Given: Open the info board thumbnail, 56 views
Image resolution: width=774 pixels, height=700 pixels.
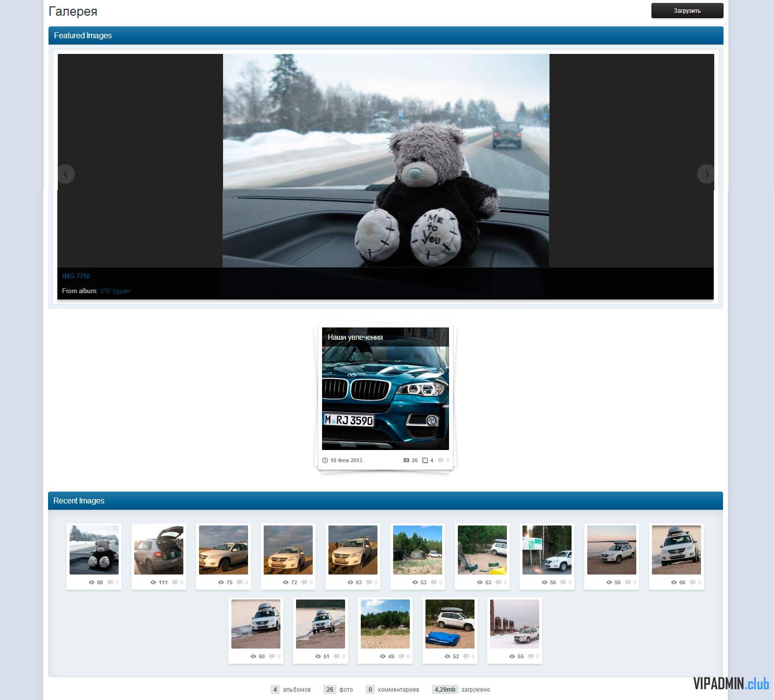Looking at the screenshot, I should point(547,550).
